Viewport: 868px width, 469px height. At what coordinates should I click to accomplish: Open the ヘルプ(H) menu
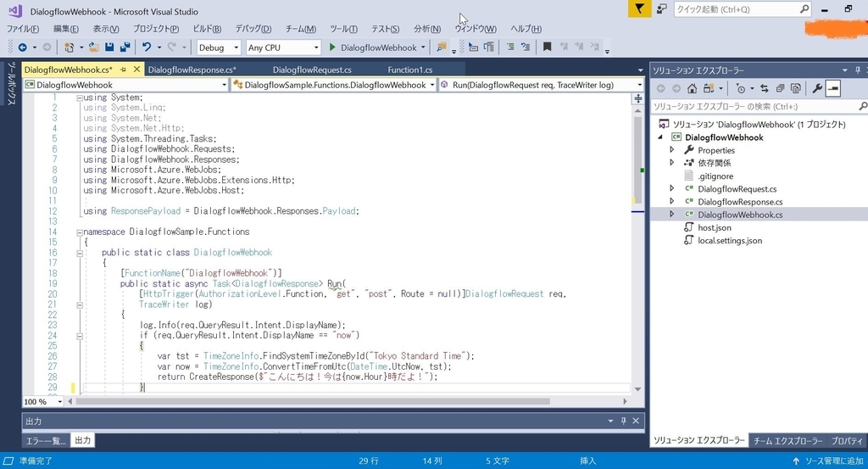[526, 29]
